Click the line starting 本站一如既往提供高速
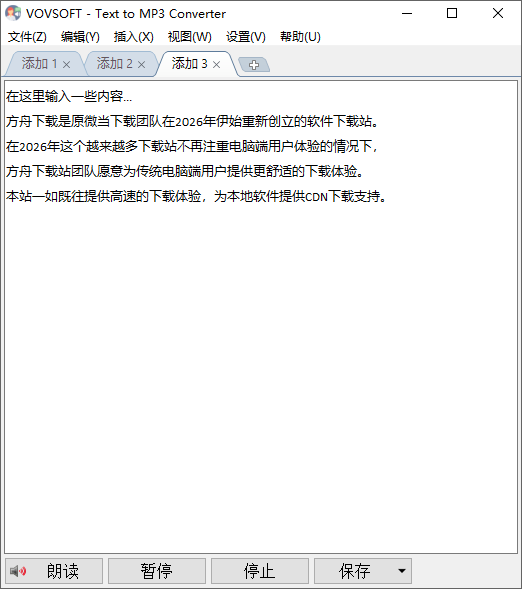Image resolution: width=522 pixels, height=589 pixels. (x=196, y=196)
